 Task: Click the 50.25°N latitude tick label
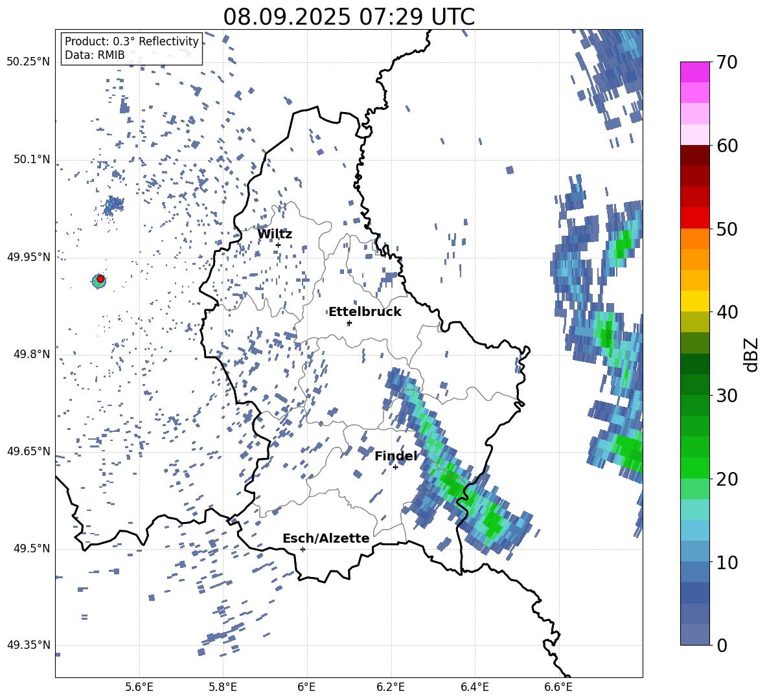point(29,62)
